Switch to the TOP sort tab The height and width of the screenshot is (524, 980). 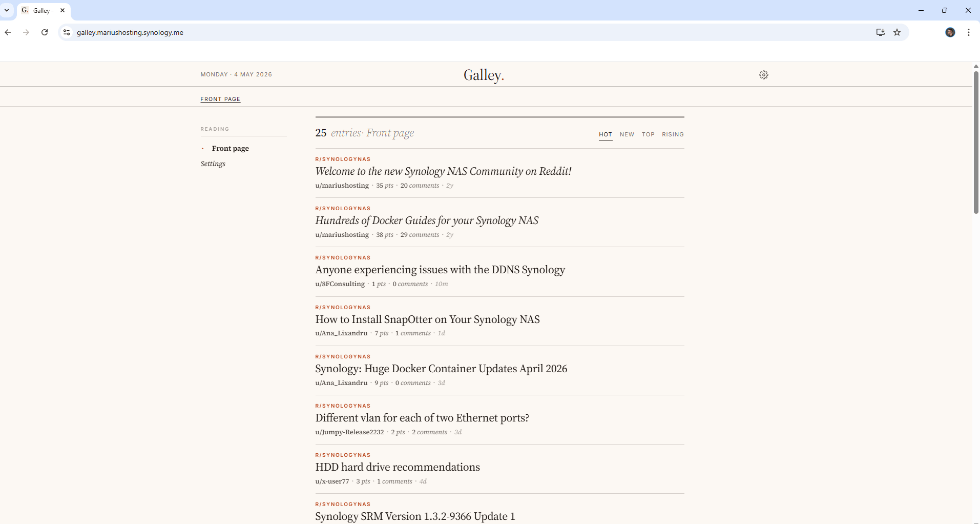648,134
